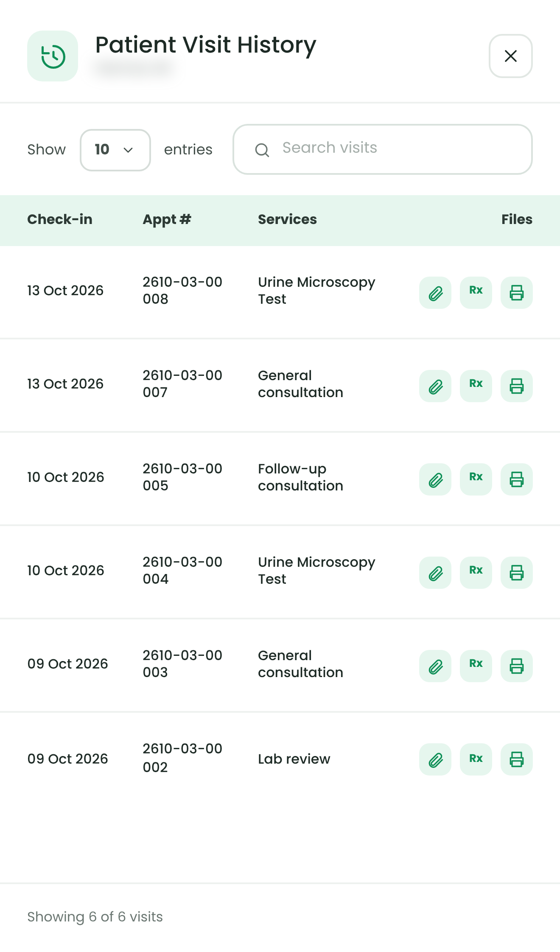
Task: Select the search magnifier icon
Action: pyautogui.click(x=262, y=150)
